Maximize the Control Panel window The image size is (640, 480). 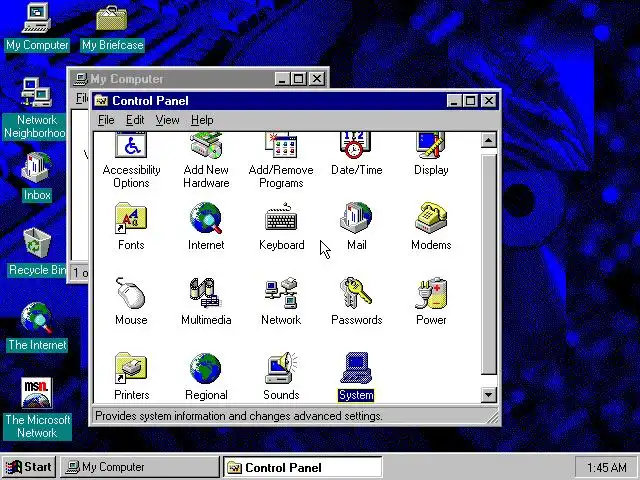coord(470,101)
